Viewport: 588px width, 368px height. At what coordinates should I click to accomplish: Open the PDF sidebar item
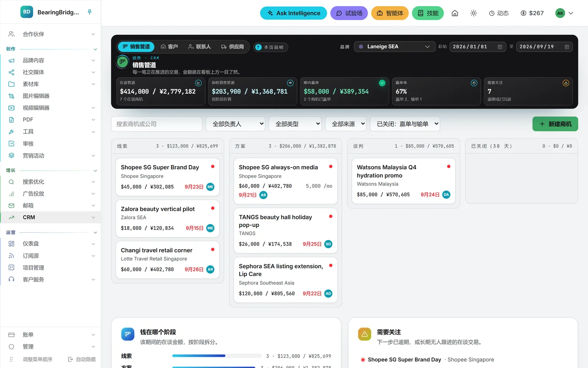coord(51,120)
